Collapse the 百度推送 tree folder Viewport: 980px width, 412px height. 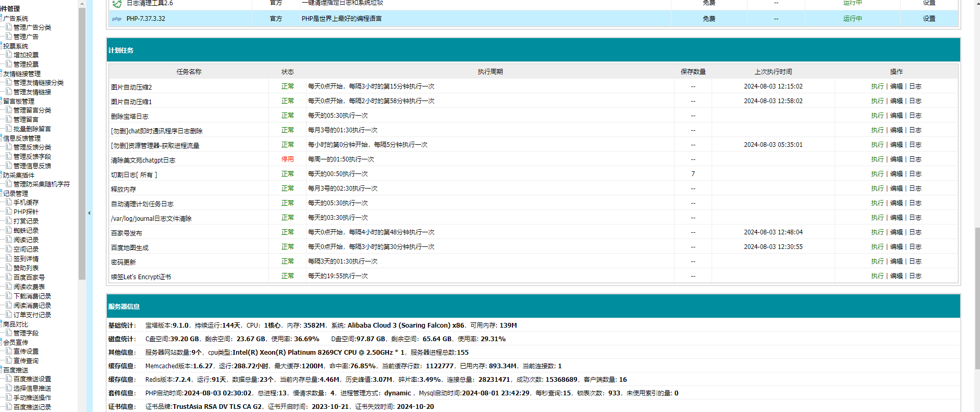pyautogui.click(x=1, y=369)
